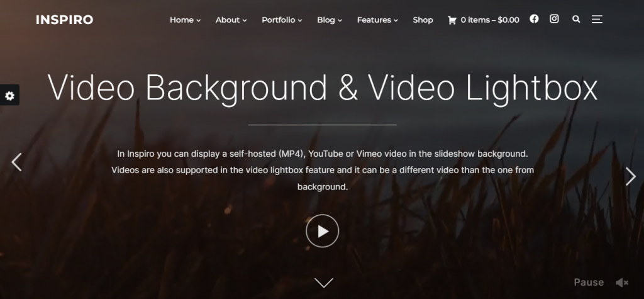644x299 pixels.
Task: Pause the background video
Action: coord(588,283)
